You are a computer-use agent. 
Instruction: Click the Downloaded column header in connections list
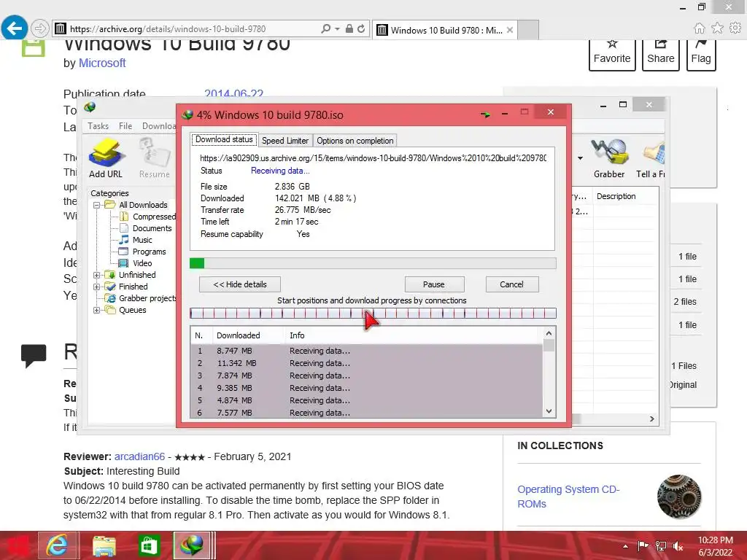point(247,335)
